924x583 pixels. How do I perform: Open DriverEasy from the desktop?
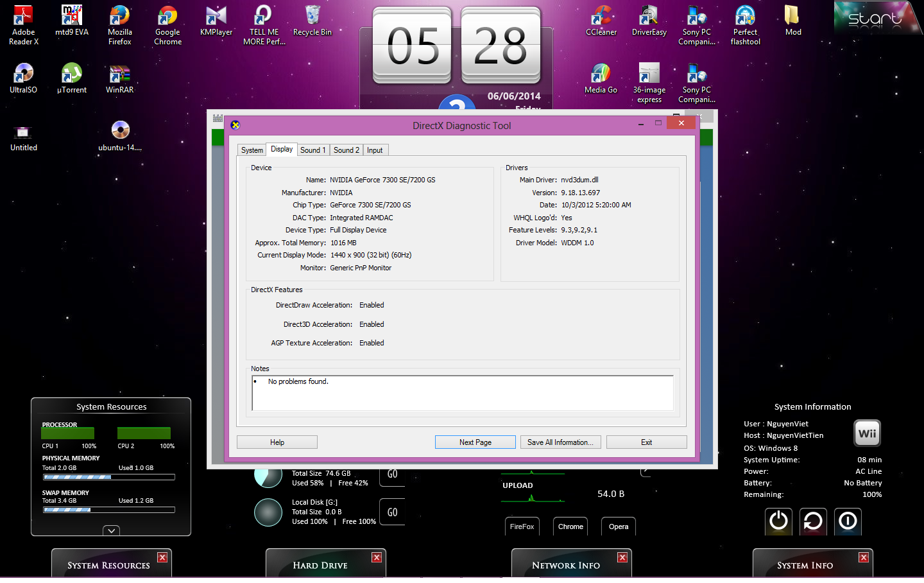point(649,21)
